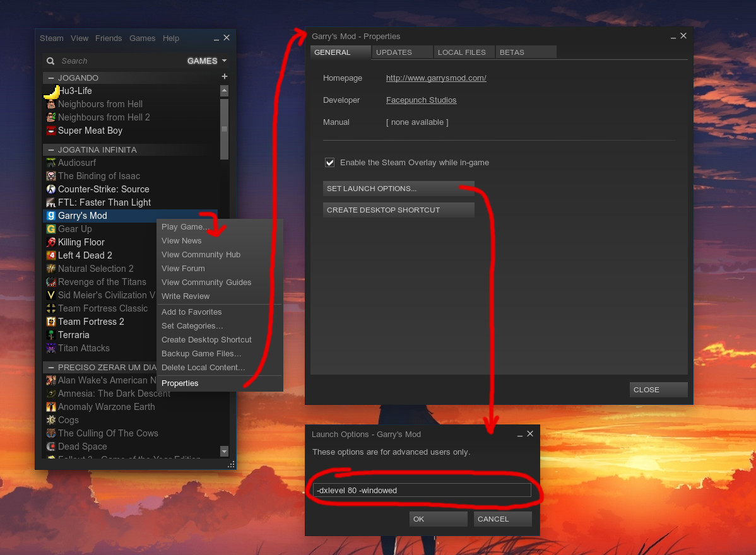Select Backup Game Files menu entry
This screenshot has width=756, height=555.
click(x=220, y=354)
